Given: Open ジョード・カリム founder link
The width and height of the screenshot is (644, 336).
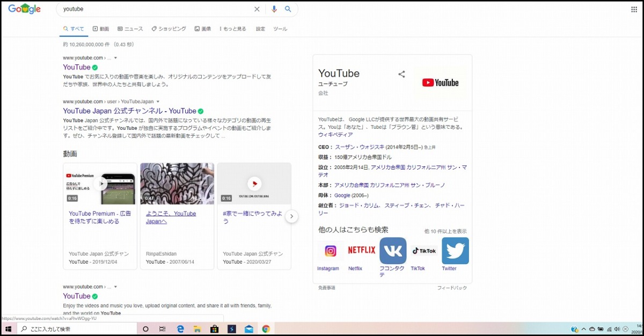Looking at the screenshot, I should pos(358,206).
